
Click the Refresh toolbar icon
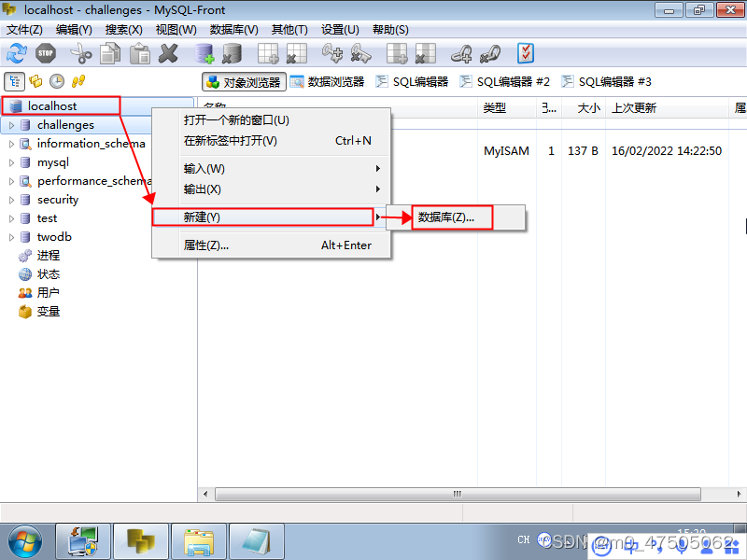(17, 53)
